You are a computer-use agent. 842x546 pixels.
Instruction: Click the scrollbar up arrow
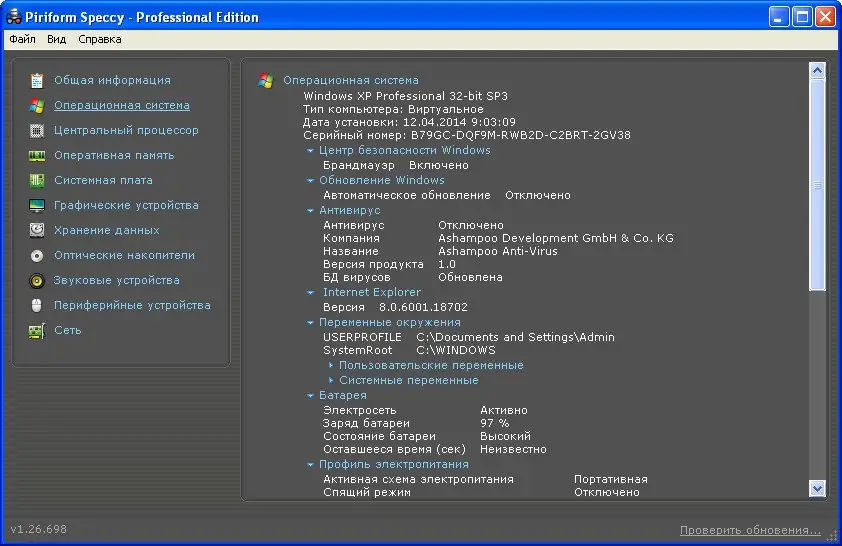point(817,70)
